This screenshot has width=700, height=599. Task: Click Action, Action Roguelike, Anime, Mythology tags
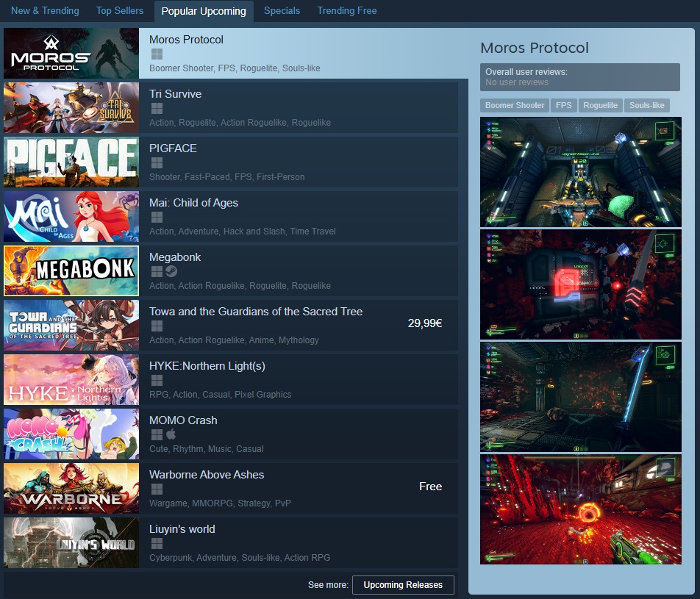point(234,340)
